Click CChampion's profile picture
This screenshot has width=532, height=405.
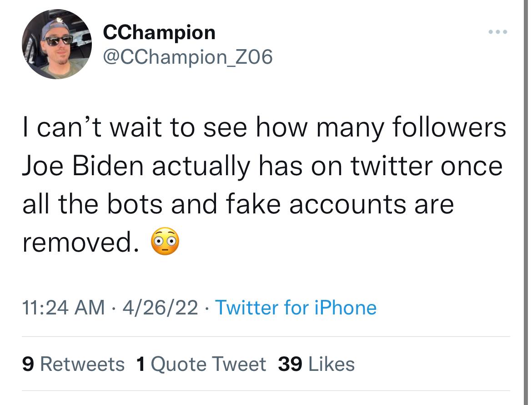57,44
